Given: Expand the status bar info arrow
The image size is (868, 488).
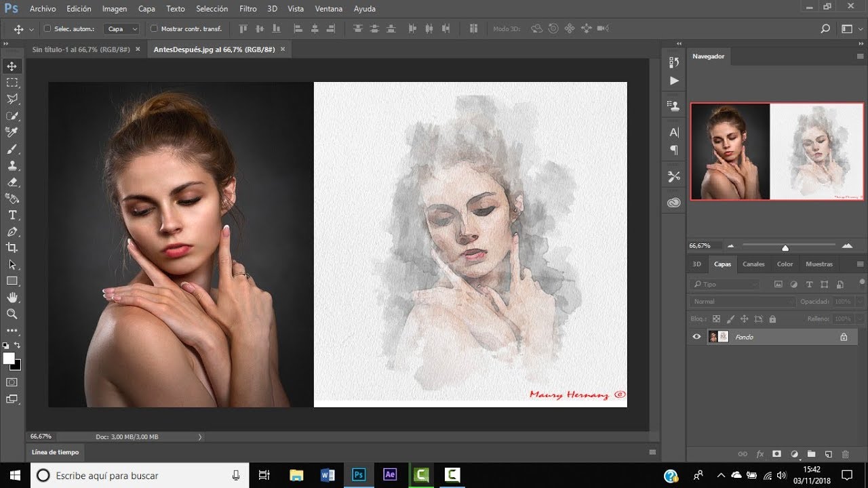Looking at the screenshot, I should [200, 437].
